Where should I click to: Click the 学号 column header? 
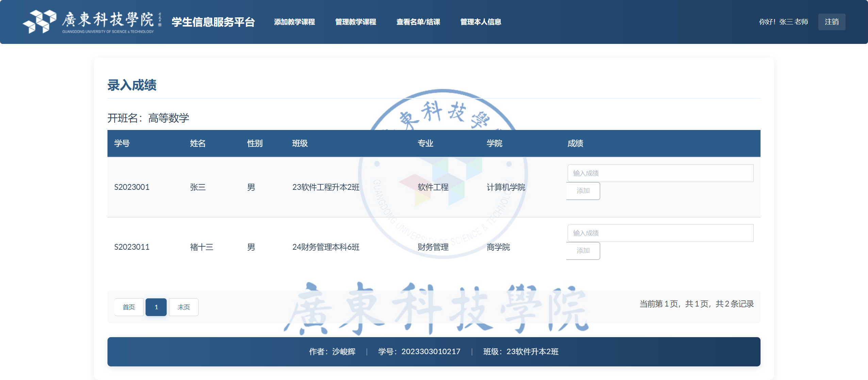click(123, 143)
